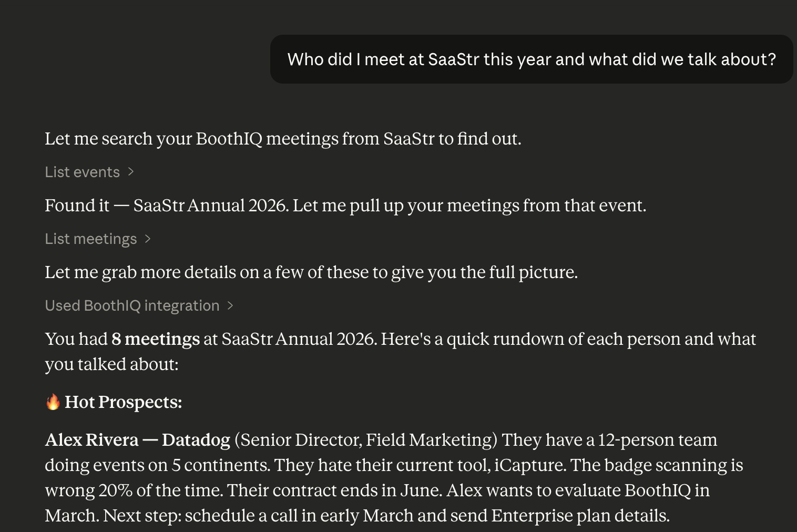Select the Used BoothIQ integration label
Viewport: 797px width, 532px height.
click(131, 305)
